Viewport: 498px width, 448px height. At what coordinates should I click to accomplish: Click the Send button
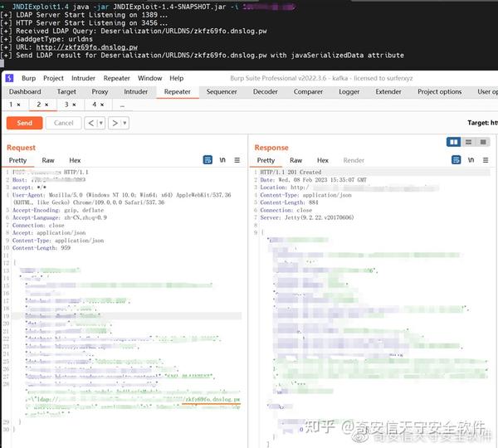pos(24,123)
